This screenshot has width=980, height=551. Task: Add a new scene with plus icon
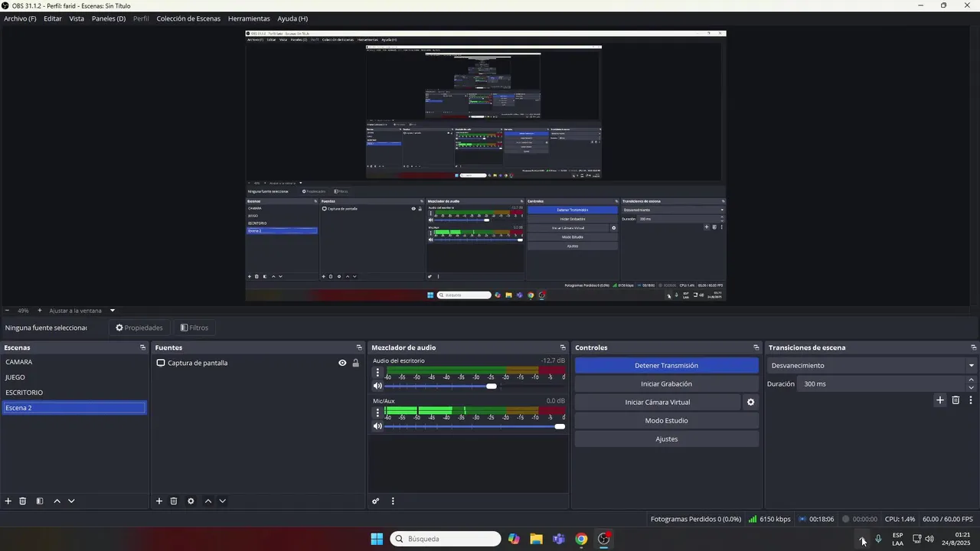click(x=8, y=501)
